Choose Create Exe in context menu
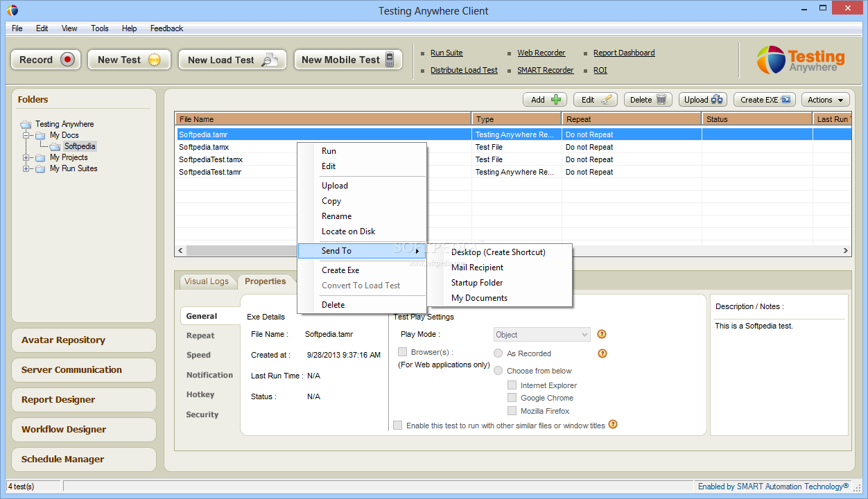 pyautogui.click(x=361, y=270)
